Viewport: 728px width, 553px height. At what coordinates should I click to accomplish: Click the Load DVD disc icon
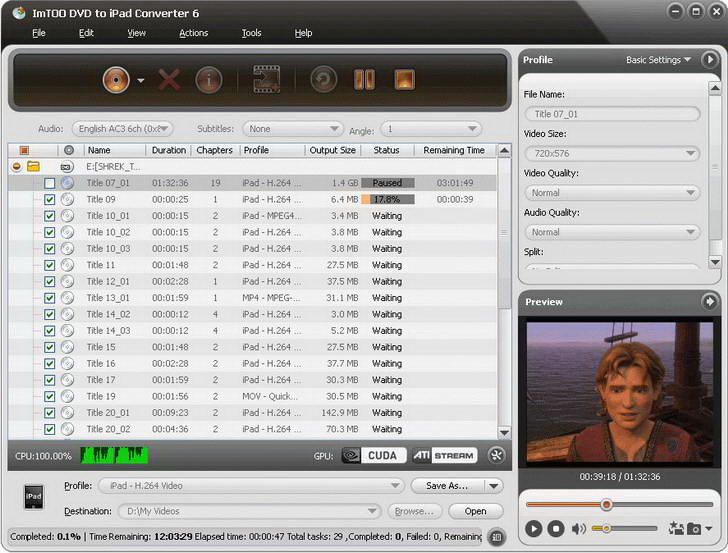(x=116, y=80)
